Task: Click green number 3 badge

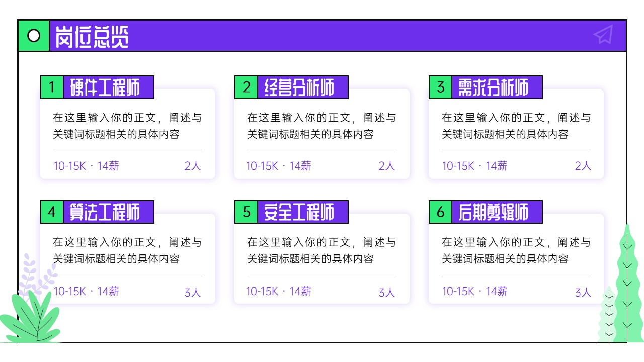Action: tap(440, 87)
